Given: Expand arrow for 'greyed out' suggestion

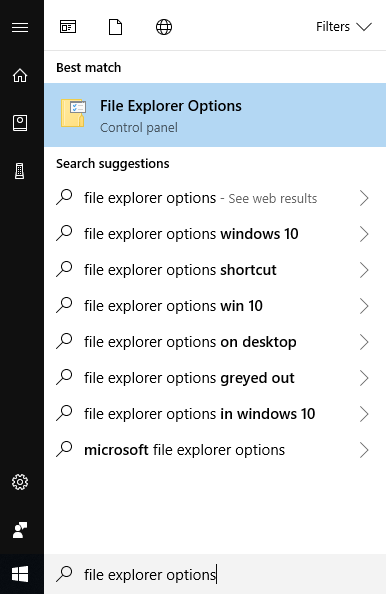Looking at the screenshot, I should 364,378.
